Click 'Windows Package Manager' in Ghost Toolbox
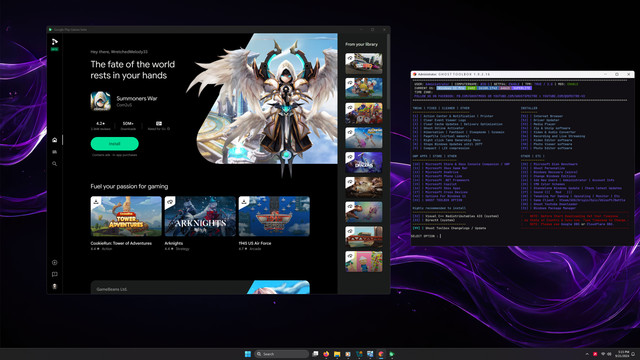 [x=555, y=208]
